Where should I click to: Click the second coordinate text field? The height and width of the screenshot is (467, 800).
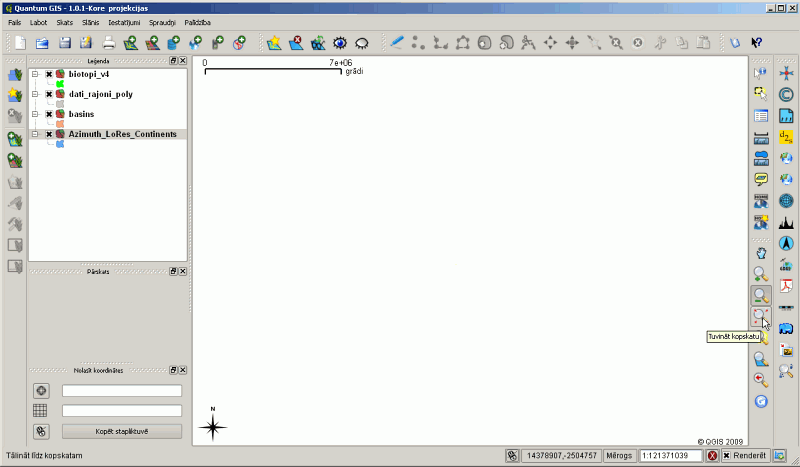[x=122, y=411]
